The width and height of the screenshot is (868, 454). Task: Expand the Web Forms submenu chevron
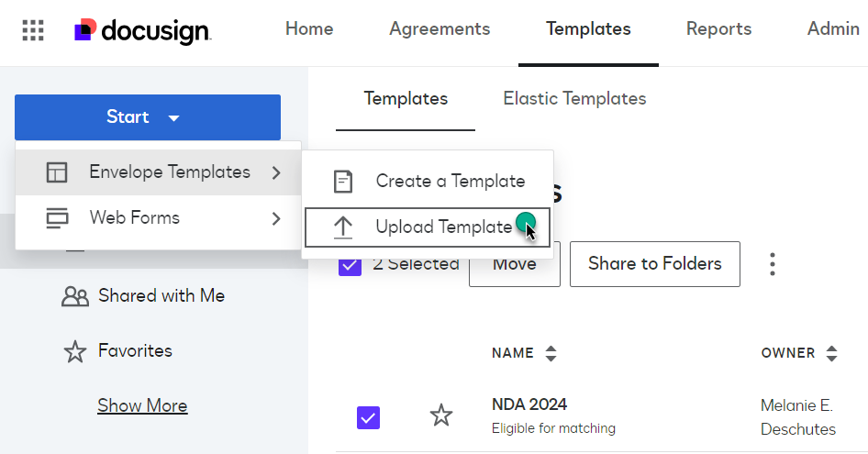pos(276,218)
